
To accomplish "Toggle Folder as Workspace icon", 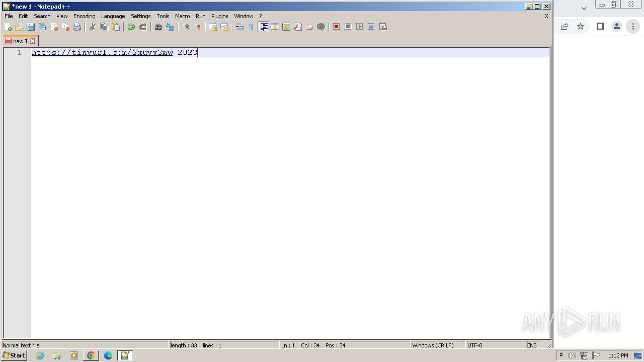I will click(x=309, y=27).
